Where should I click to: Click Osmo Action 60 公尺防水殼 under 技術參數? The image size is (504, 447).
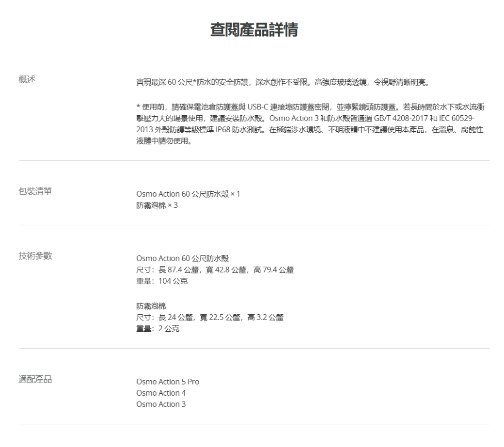tap(183, 259)
